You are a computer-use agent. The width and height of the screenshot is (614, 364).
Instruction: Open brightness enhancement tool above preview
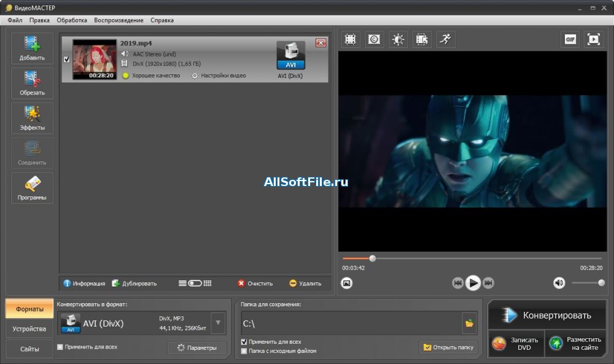pyautogui.click(x=398, y=39)
